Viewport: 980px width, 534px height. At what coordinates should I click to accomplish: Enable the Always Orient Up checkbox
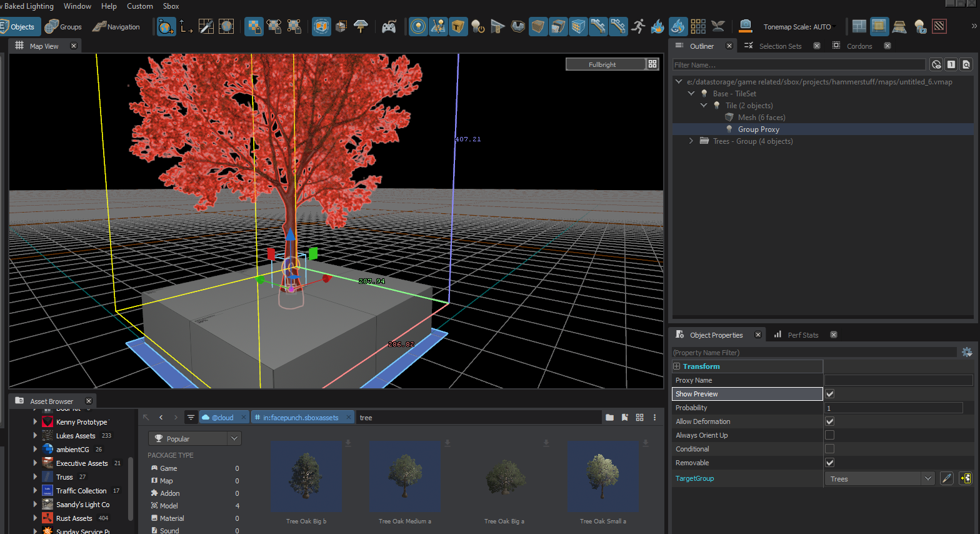[830, 435]
